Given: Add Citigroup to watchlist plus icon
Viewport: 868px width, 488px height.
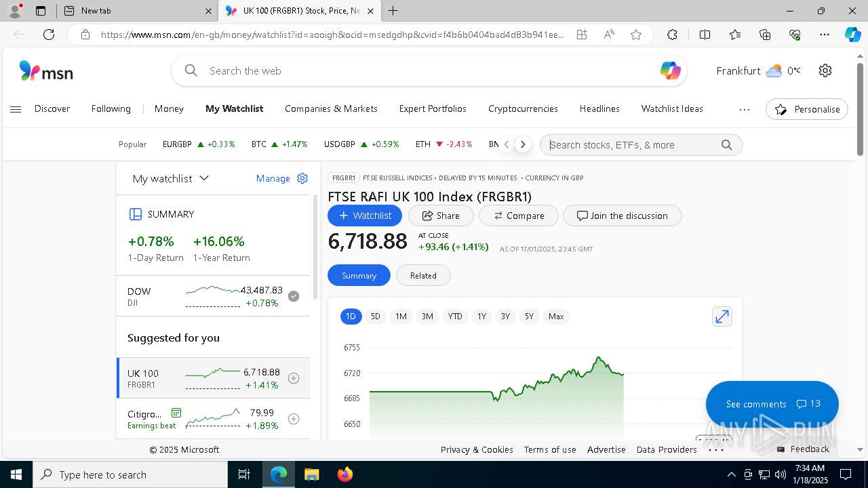Looking at the screenshot, I should click(x=294, y=419).
